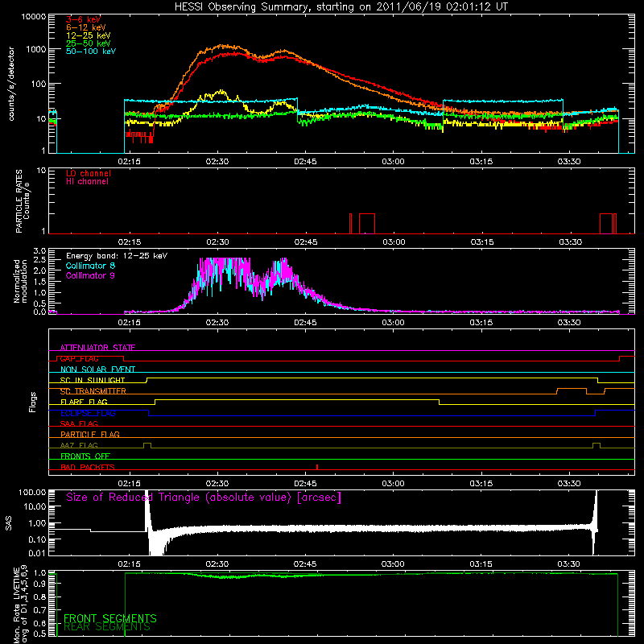
Task: Click the SC TRANSMITTER flag label
Action: [93, 391]
